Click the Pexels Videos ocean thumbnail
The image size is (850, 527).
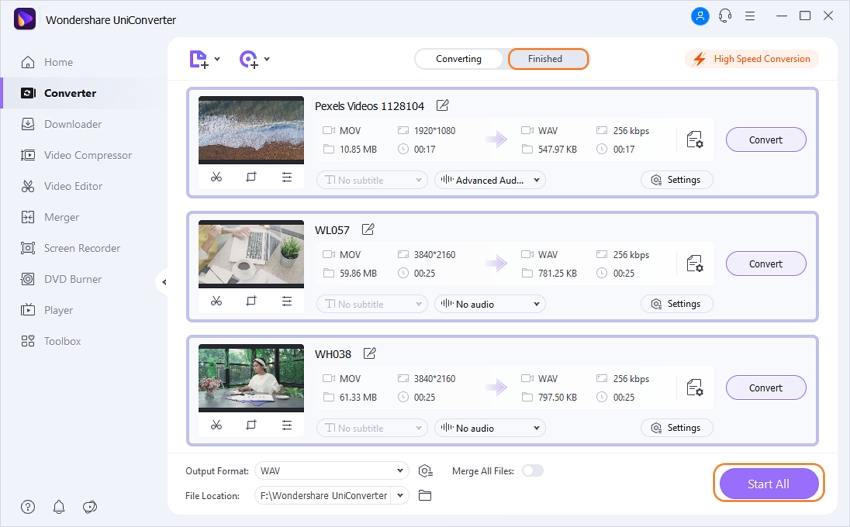(x=251, y=130)
